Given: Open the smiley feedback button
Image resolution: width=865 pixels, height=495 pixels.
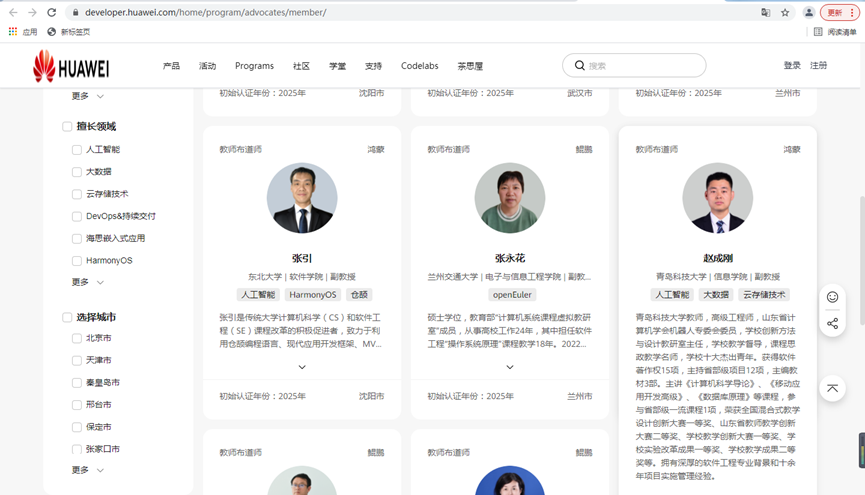Looking at the screenshot, I should (x=832, y=297).
